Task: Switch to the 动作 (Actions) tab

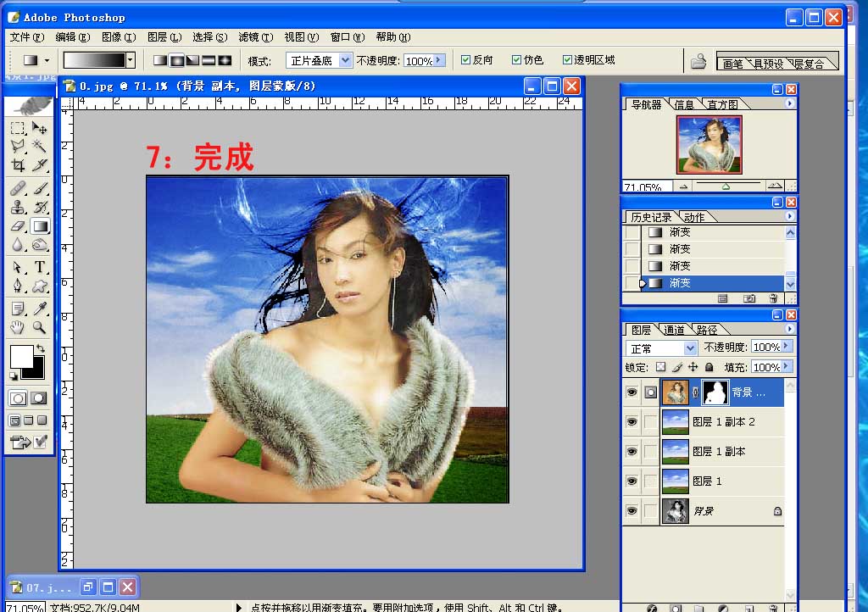Action: pyautogui.click(x=693, y=217)
